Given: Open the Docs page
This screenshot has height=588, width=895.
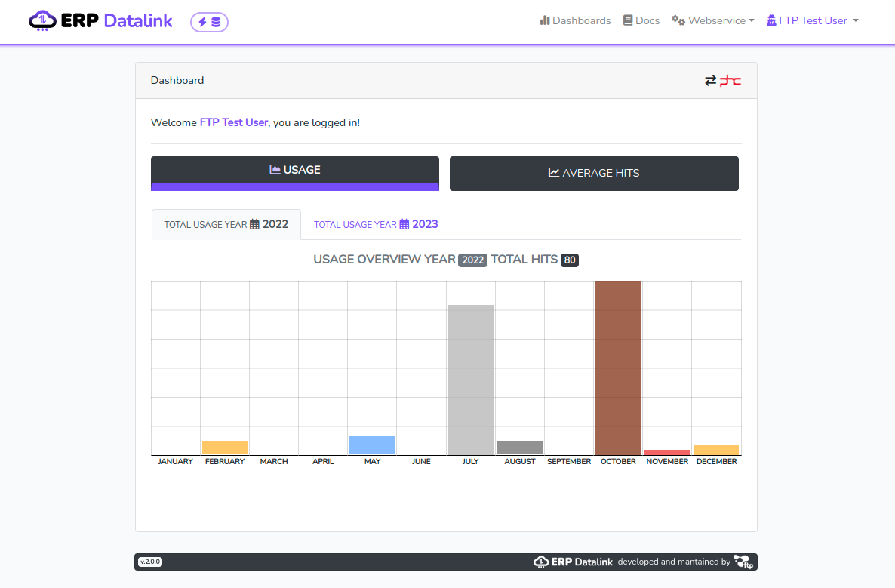Looking at the screenshot, I should (641, 21).
